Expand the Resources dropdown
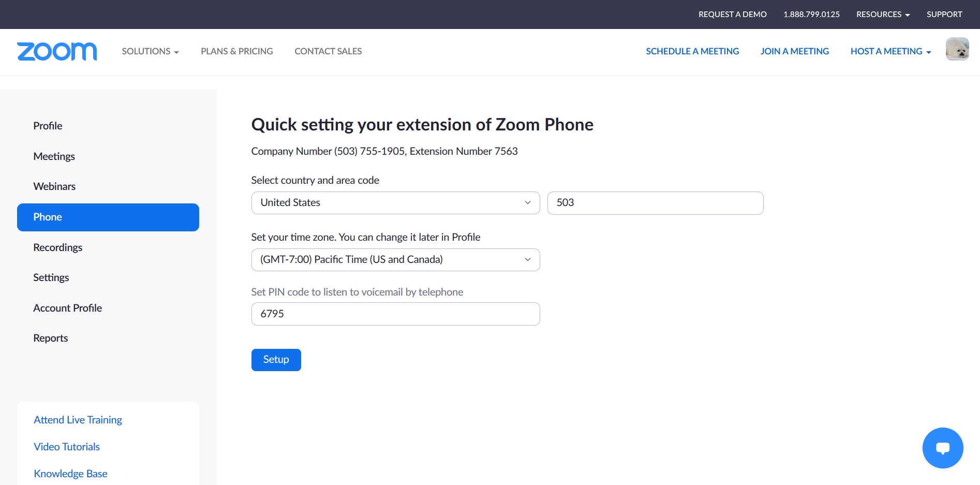The width and height of the screenshot is (980, 485). pyautogui.click(x=883, y=14)
